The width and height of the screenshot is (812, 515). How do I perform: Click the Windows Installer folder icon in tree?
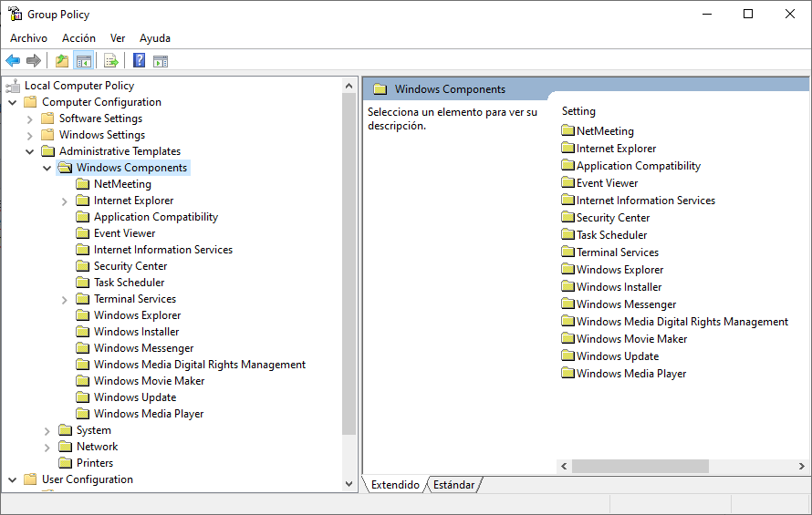pos(82,332)
